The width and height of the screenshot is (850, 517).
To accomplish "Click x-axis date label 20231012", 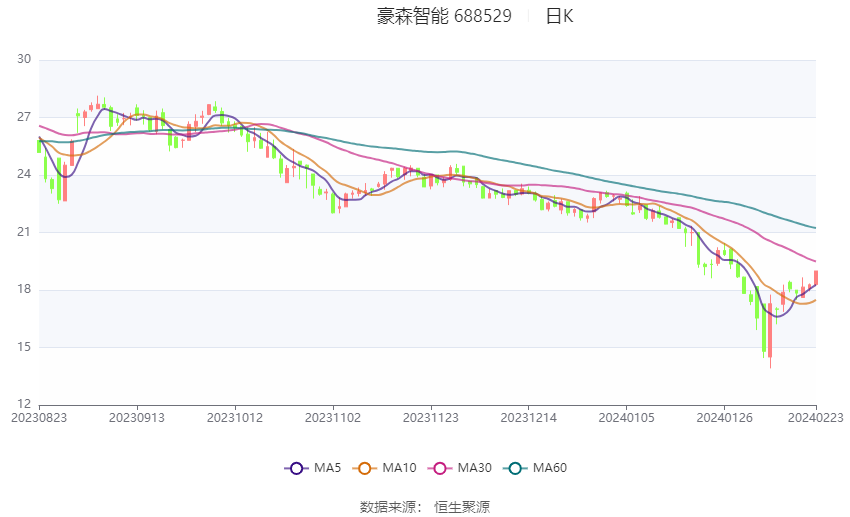I will (x=235, y=418).
